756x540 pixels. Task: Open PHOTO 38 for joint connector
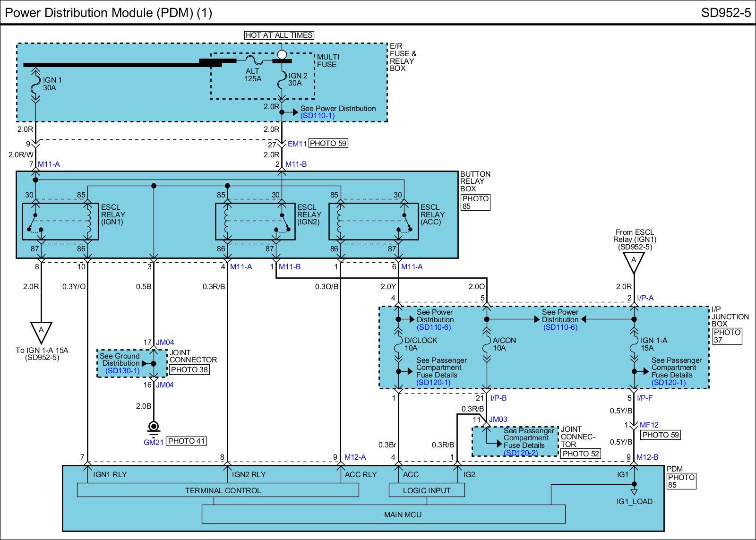pyautogui.click(x=189, y=369)
